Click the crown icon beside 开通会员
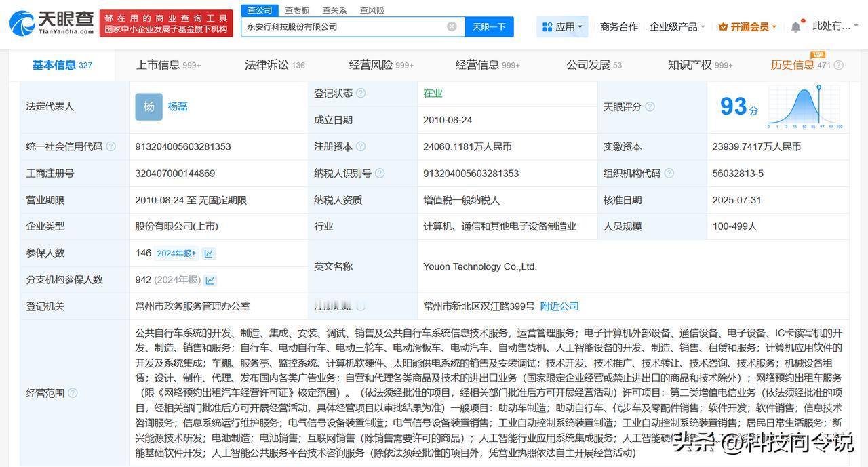This screenshot has width=868, height=467. (723, 27)
